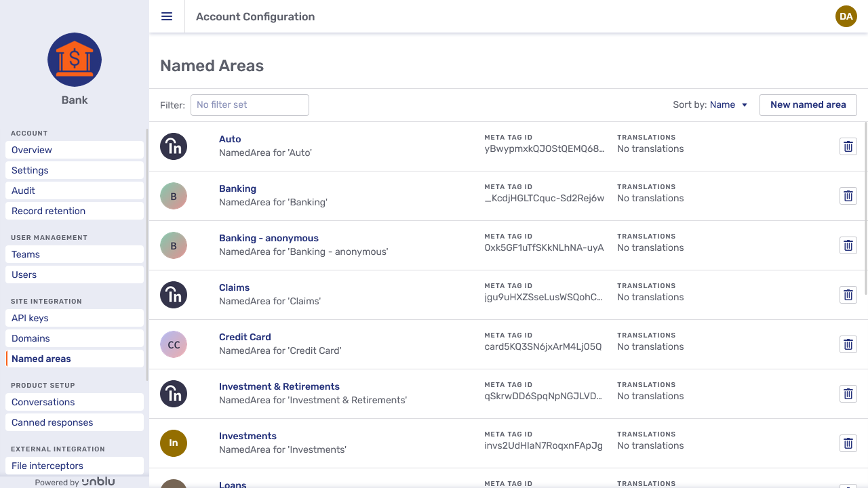Delete the Auto named area
Screen dimensions: 868x488
tap(848, 146)
